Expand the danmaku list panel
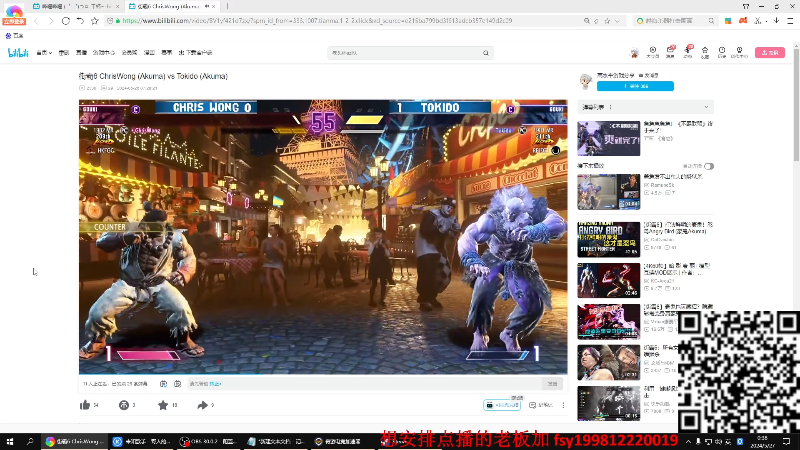 (x=645, y=107)
